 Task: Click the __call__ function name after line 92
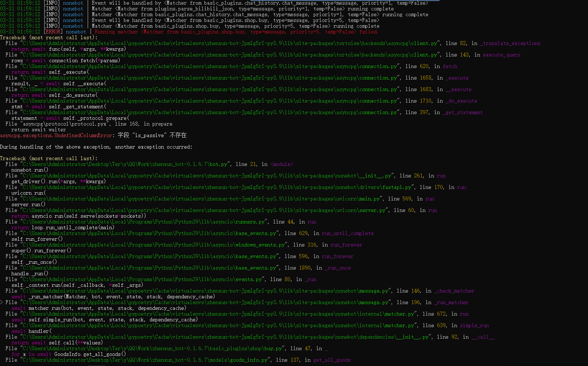pyautogui.click(x=483, y=337)
